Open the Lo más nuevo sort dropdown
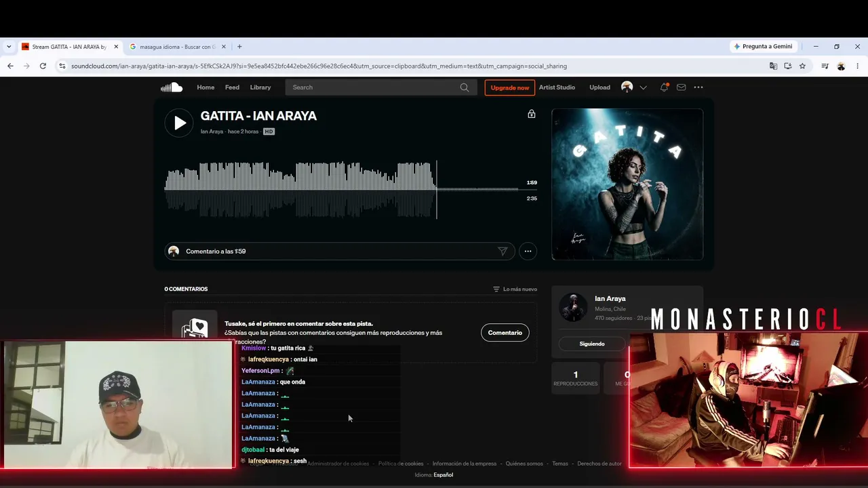Viewport: 868px width, 488px height. tap(515, 289)
